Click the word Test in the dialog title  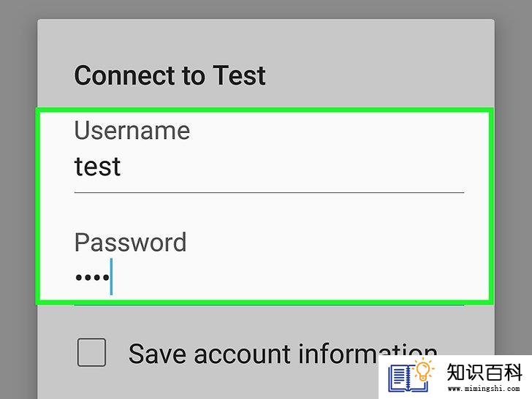[239, 75]
